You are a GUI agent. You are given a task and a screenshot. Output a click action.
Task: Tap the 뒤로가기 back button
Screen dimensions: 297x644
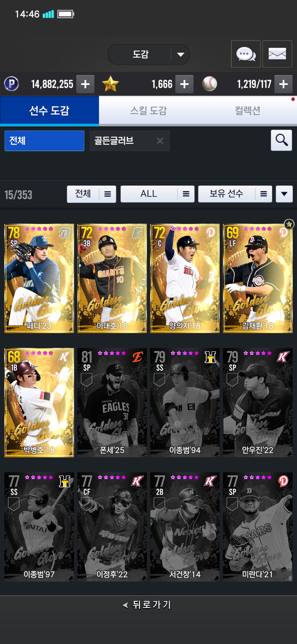point(147,605)
